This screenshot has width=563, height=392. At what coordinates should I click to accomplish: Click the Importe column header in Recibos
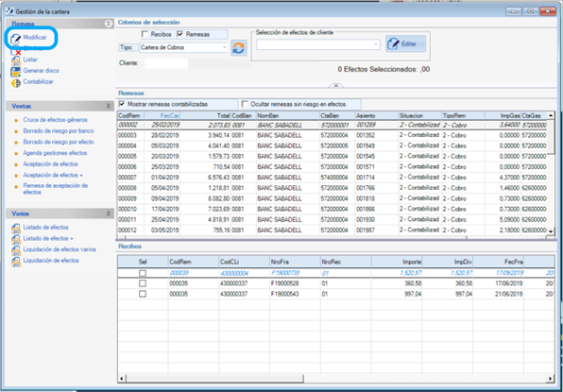pos(397,262)
